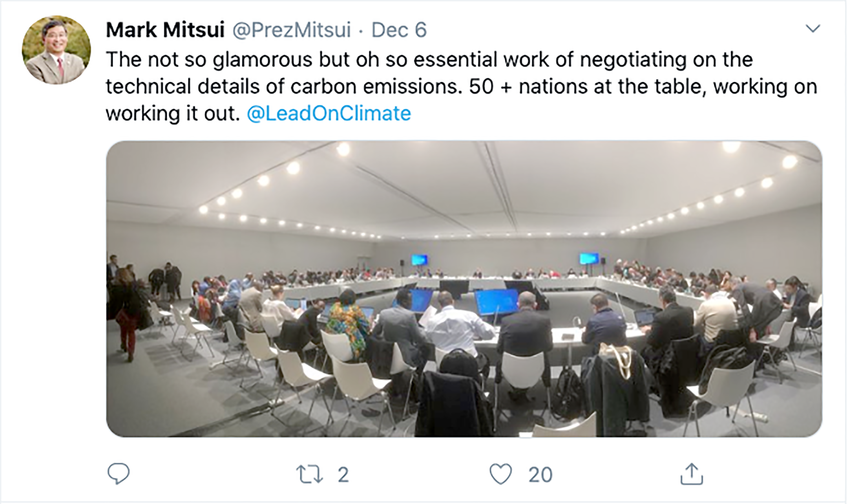Retweet the carbon emissions tweet
This screenshot has height=504, width=849.
tap(309, 474)
